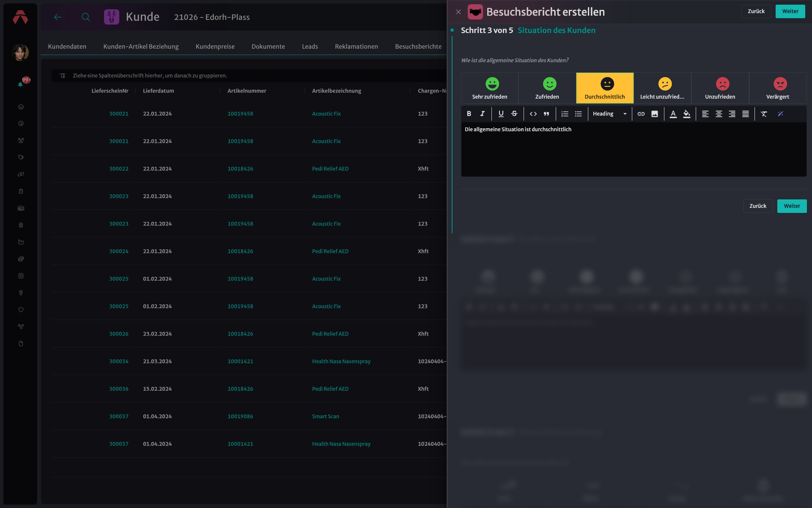Switch to Kunden-Artikel Beziehung tab
The image size is (812, 508).
pos(141,47)
